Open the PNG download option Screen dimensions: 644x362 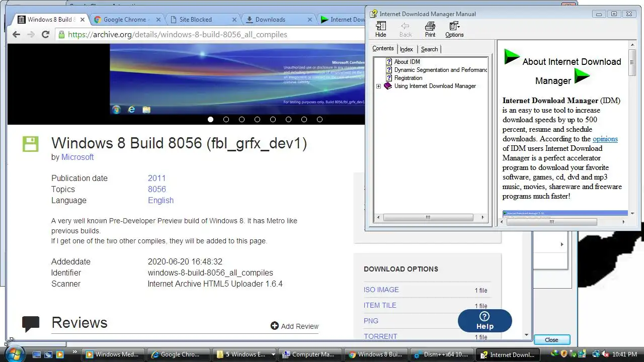click(371, 321)
